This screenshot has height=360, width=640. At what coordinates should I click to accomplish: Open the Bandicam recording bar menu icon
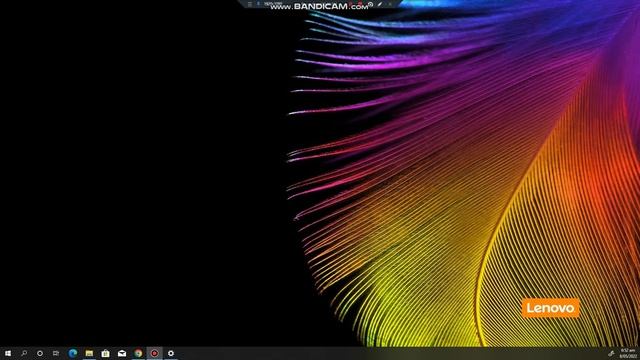click(x=250, y=4)
